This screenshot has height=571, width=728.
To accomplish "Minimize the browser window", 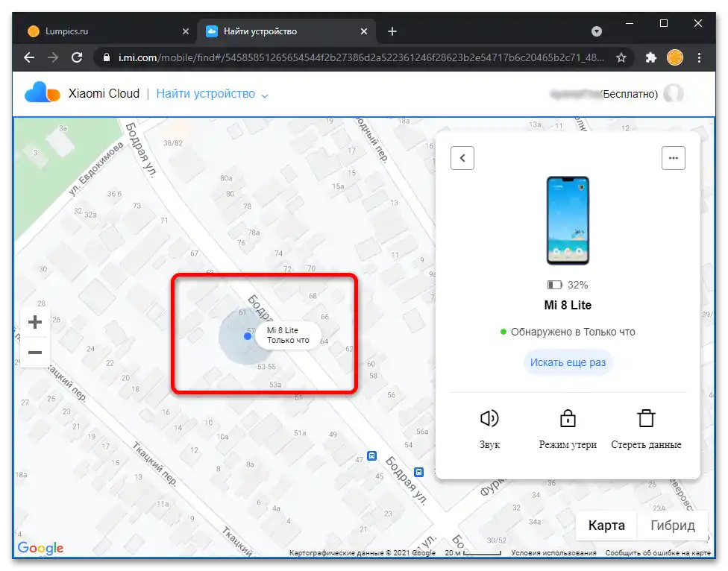I will point(630,23).
